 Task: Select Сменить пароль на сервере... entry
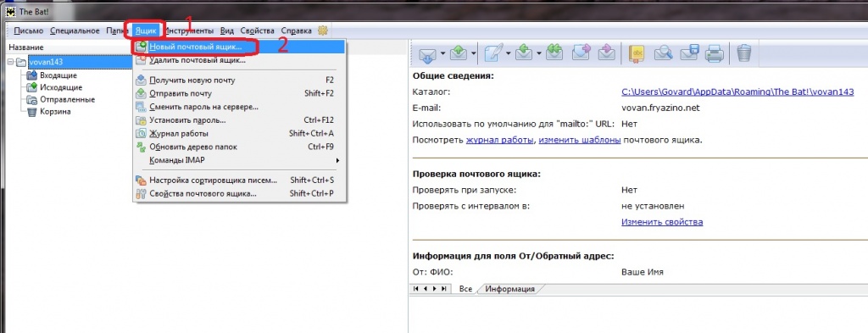pos(239,107)
